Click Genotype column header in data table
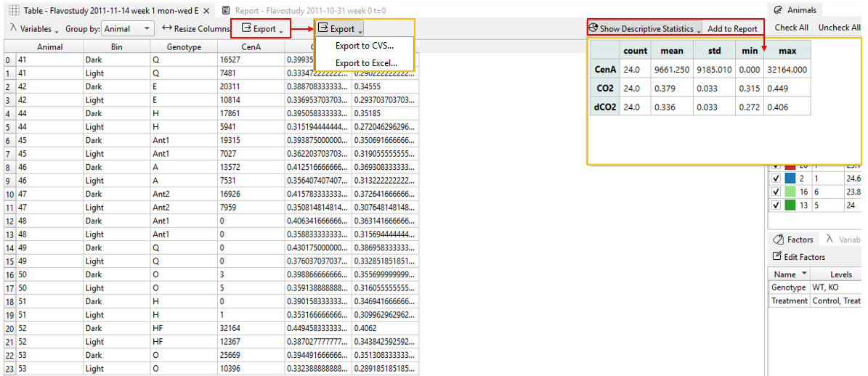This screenshot has width=868, height=376. (183, 47)
